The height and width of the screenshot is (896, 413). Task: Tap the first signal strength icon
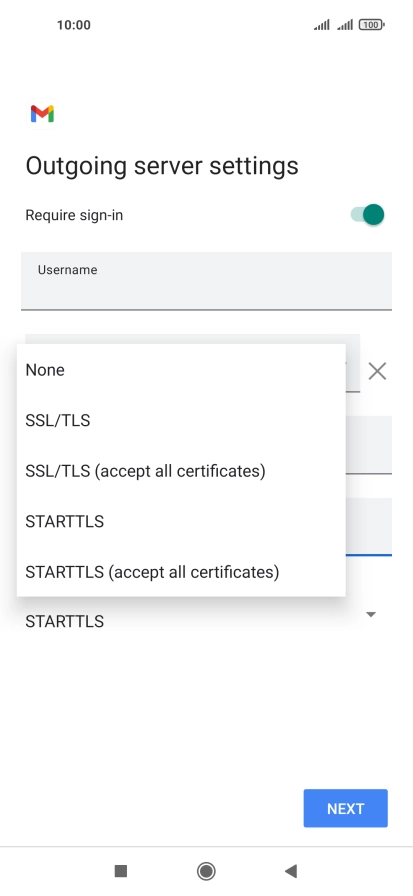tap(322, 25)
